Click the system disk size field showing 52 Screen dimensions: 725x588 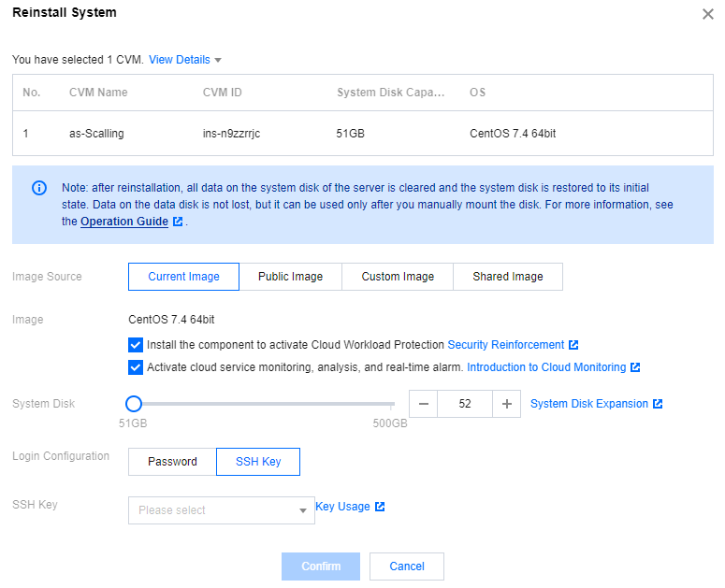465,404
